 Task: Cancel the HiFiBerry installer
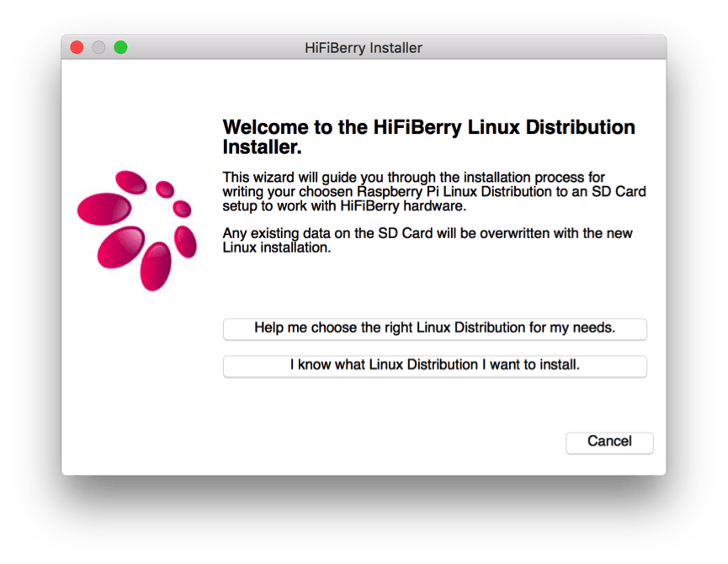tap(609, 442)
